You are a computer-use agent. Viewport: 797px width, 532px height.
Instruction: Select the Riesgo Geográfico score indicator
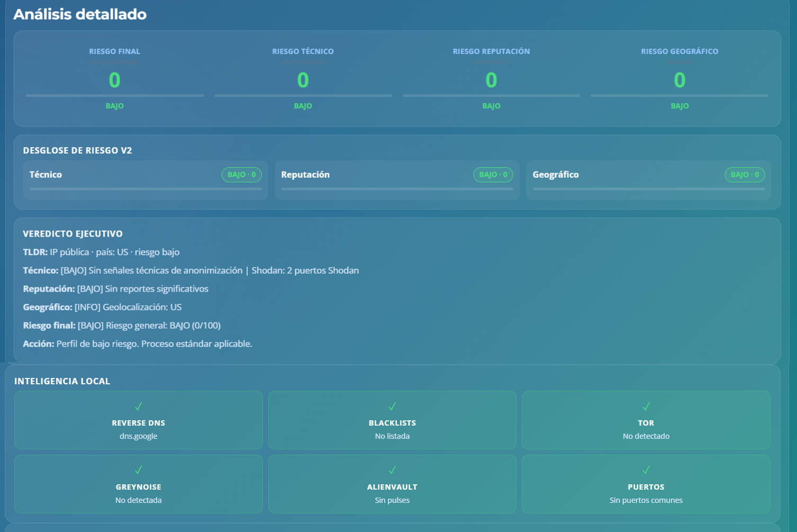tap(679, 80)
